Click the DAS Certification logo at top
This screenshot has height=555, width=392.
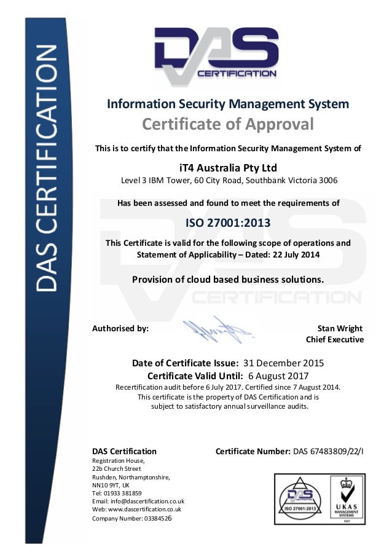tap(216, 57)
